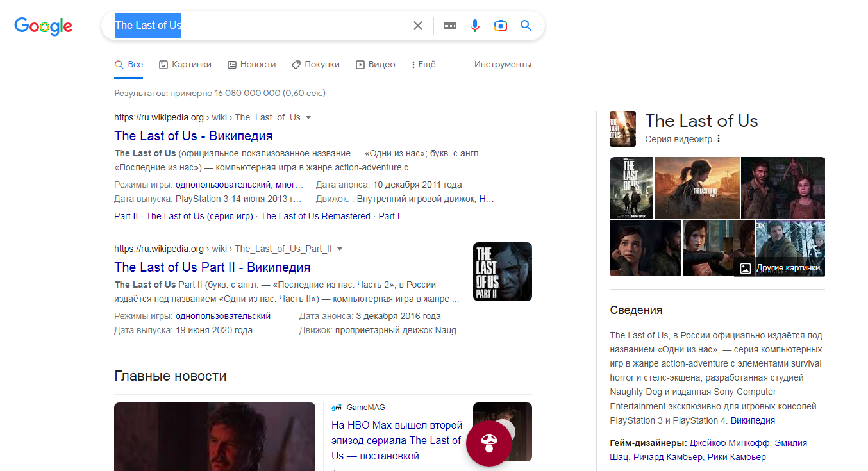Switch to the Картинки tab
The width and height of the screenshot is (868, 471).
tap(185, 64)
